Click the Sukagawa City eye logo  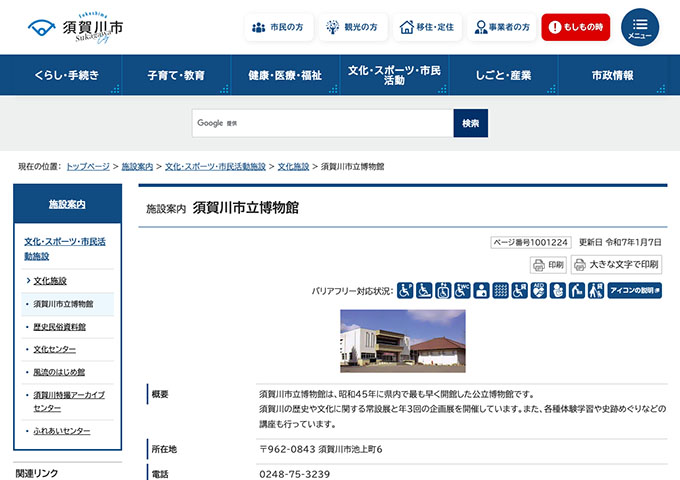(42, 28)
